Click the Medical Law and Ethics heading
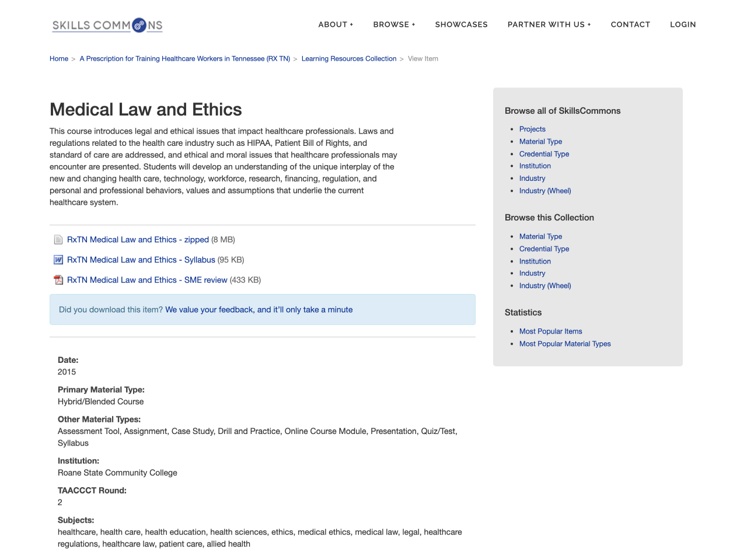The width and height of the screenshot is (747, 560). tap(146, 110)
